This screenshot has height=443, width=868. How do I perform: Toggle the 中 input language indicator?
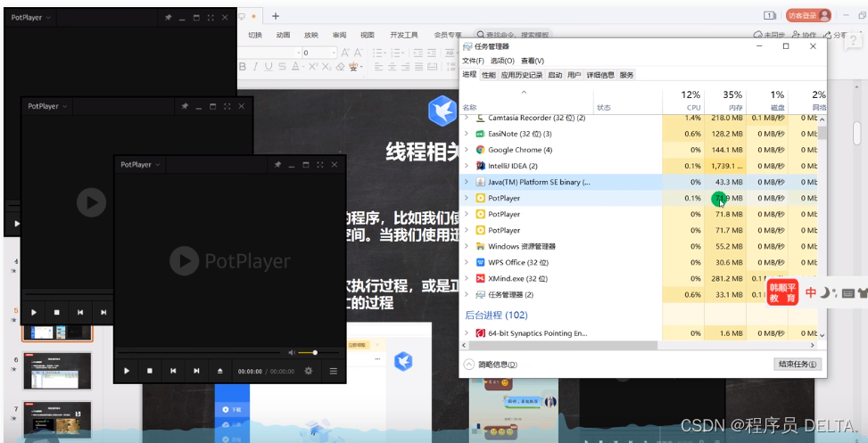tap(811, 292)
